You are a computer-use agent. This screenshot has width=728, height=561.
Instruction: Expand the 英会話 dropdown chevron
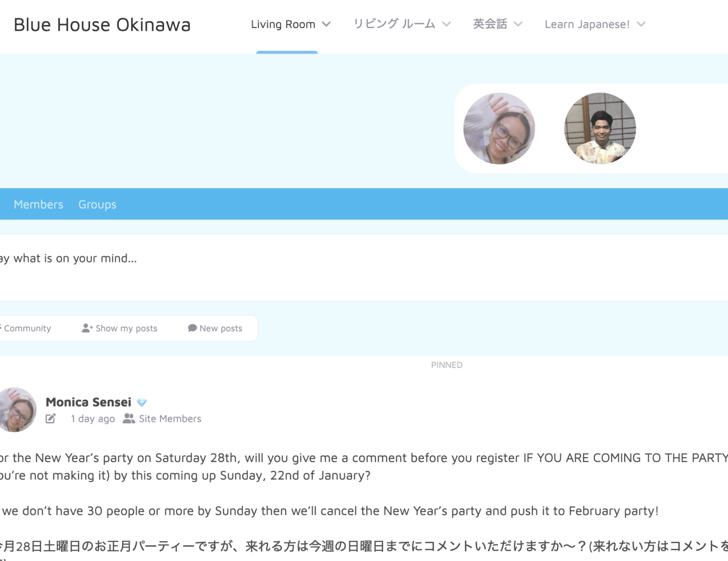tap(518, 24)
